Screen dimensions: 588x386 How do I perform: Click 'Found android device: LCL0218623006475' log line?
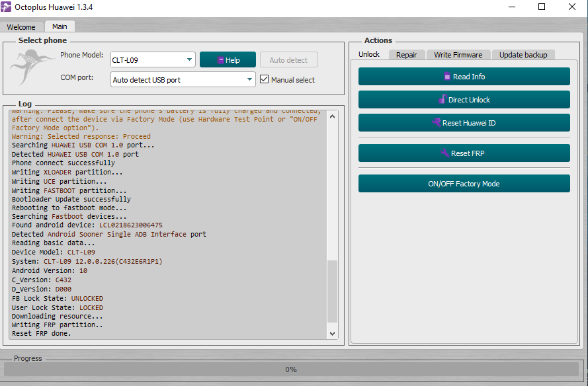click(x=87, y=225)
